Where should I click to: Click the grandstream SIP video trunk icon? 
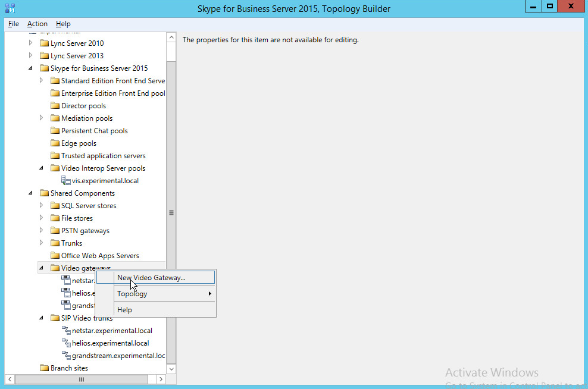66,356
